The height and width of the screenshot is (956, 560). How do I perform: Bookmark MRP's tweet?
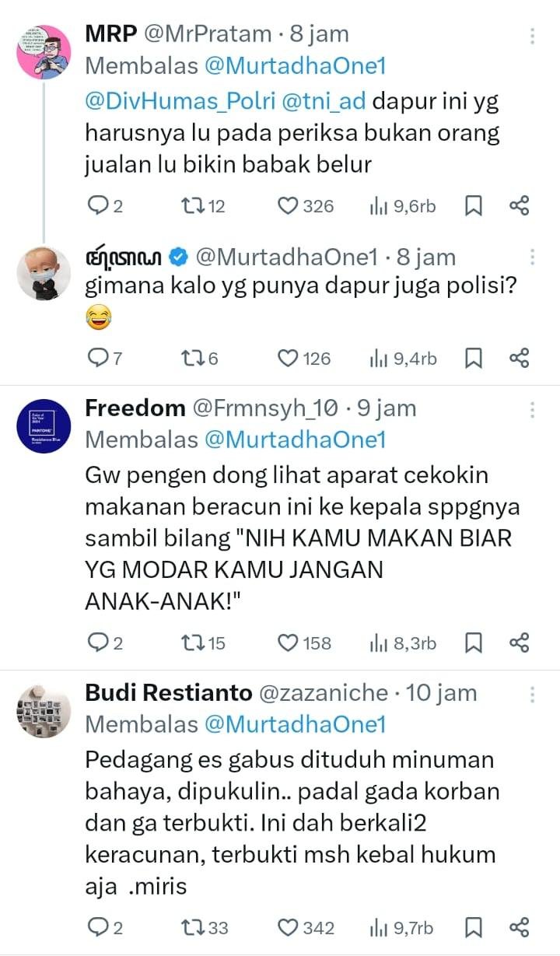point(474,206)
